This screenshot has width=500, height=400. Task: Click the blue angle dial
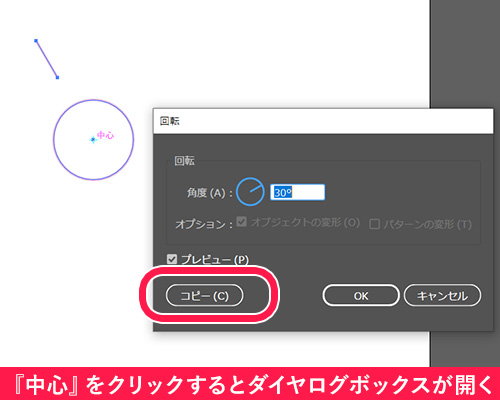pos(250,192)
